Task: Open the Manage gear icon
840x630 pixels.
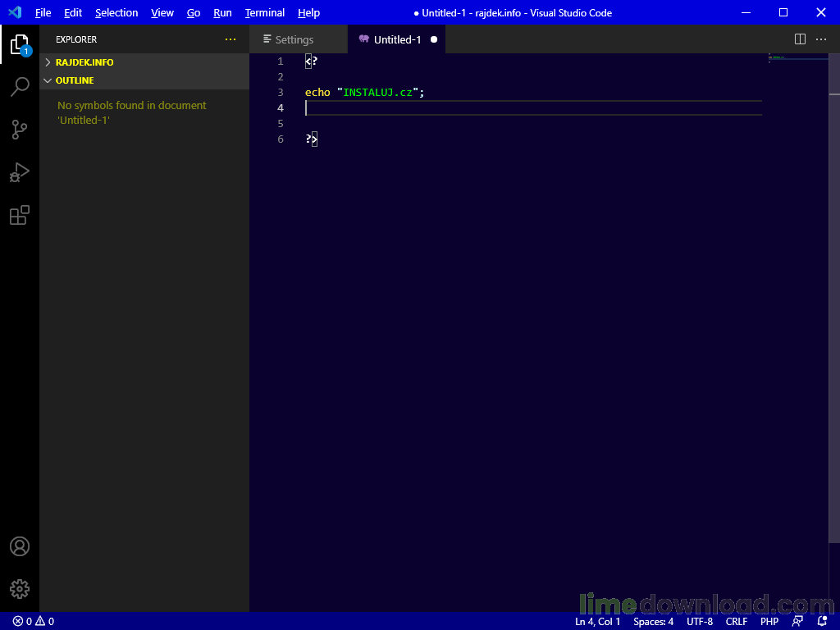Action: pyautogui.click(x=20, y=589)
